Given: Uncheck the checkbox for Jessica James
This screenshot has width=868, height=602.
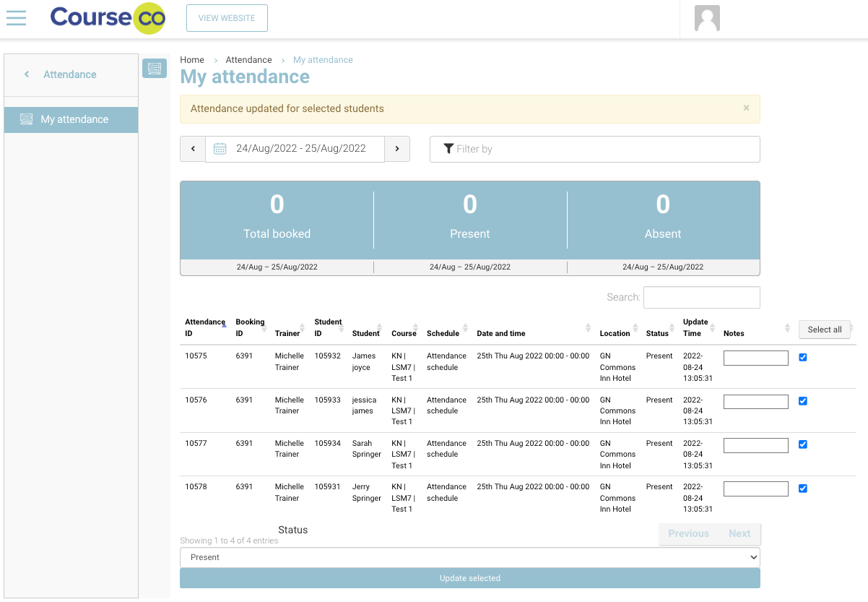Looking at the screenshot, I should pos(803,401).
